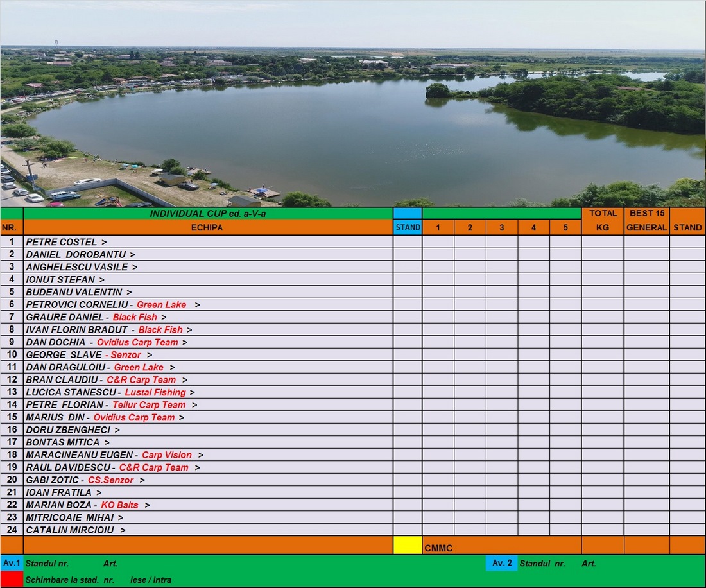Click the red cell below Av.1
Viewport: 706px width, 588px height.
pos(12,580)
